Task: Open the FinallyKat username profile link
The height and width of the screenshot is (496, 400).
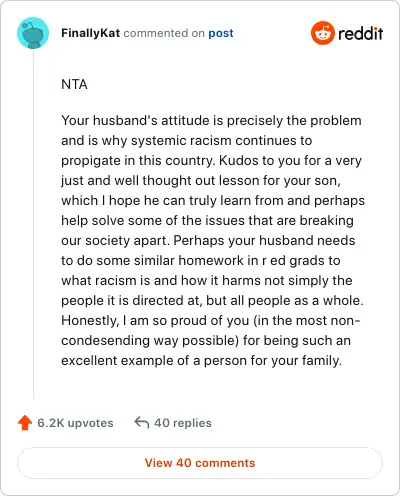Action: 90,33
